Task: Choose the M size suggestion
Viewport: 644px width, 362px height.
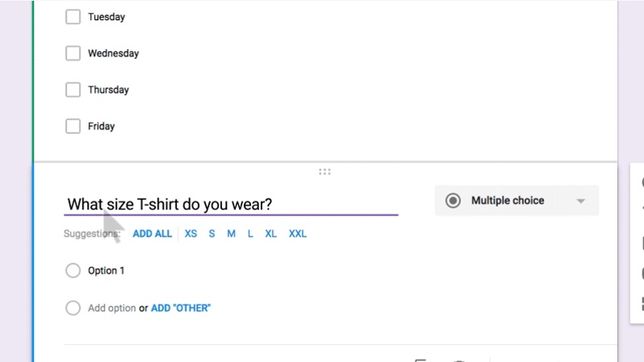Action: (231, 234)
